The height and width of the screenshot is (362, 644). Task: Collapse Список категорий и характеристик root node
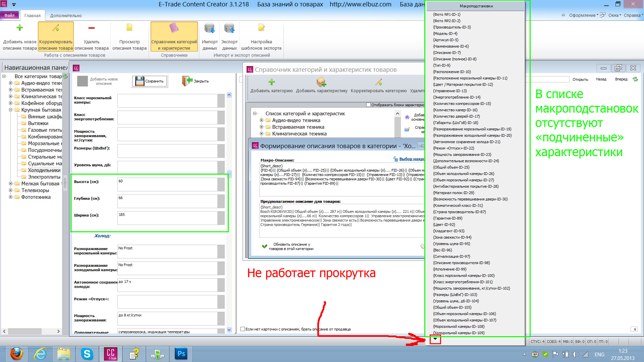pyautogui.click(x=255, y=114)
